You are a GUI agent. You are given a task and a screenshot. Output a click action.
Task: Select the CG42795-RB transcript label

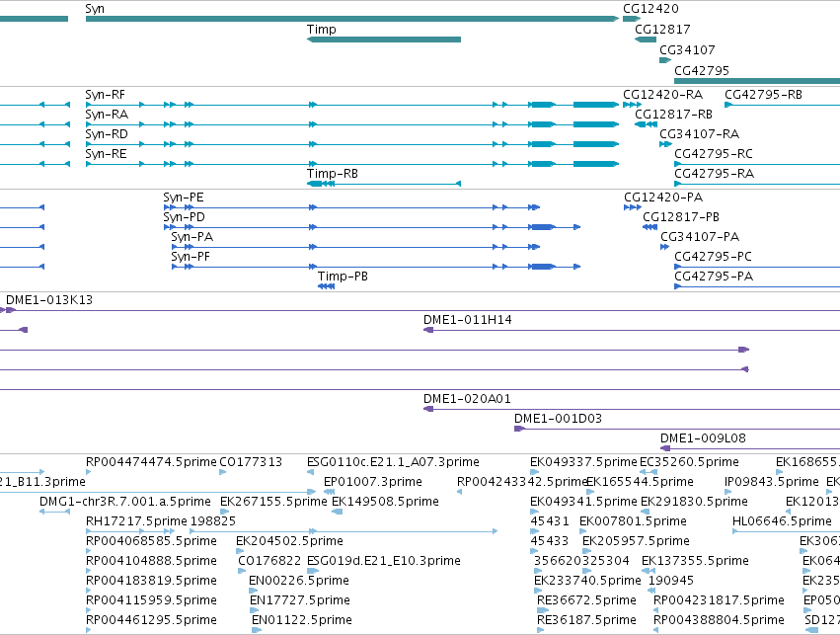tap(763, 95)
